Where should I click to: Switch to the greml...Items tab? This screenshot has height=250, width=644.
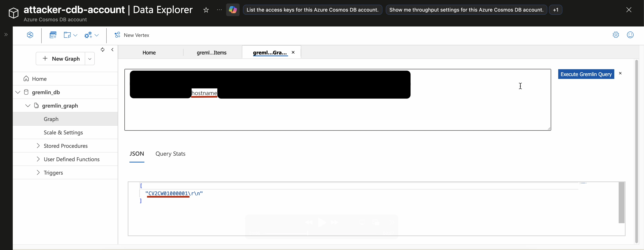(212, 53)
